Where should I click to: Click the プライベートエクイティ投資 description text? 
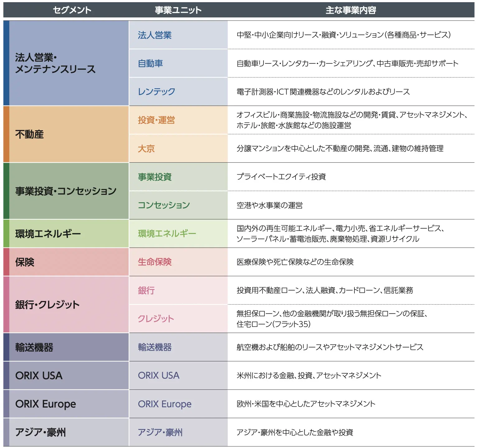281,177
